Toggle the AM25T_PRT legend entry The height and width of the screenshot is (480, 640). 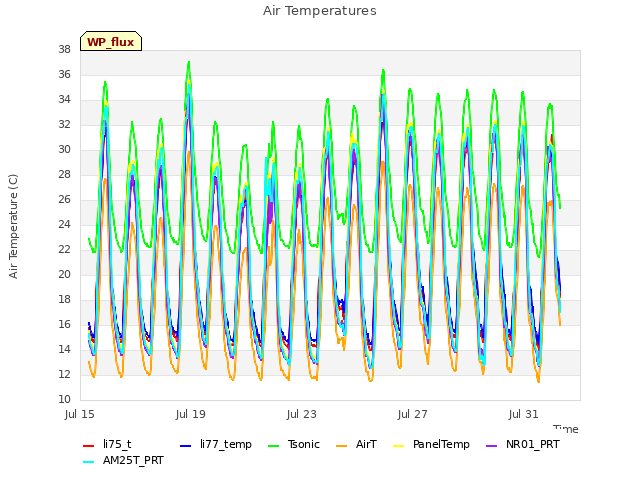[123, 460]
